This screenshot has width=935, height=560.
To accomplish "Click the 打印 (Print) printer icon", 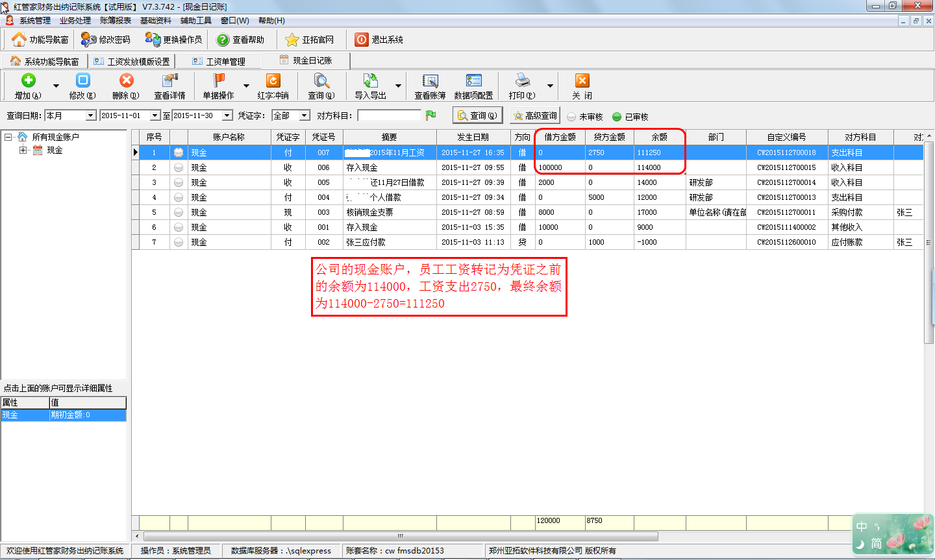I will click(522, 80).
